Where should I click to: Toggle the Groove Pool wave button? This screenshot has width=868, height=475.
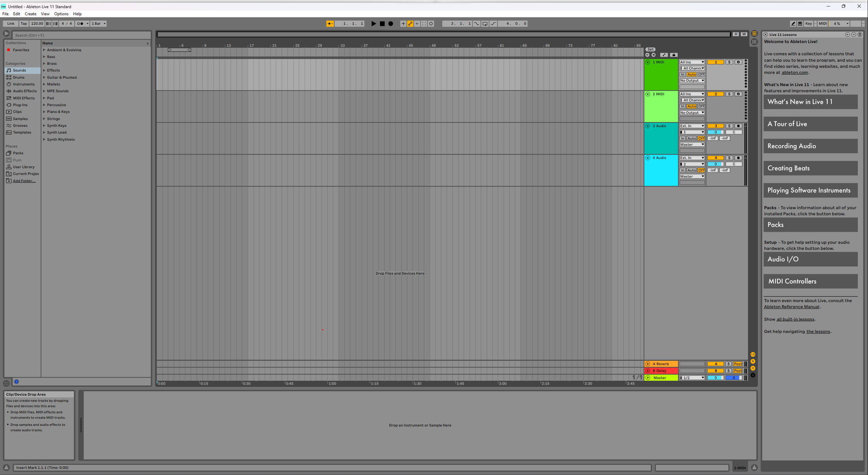6,383
